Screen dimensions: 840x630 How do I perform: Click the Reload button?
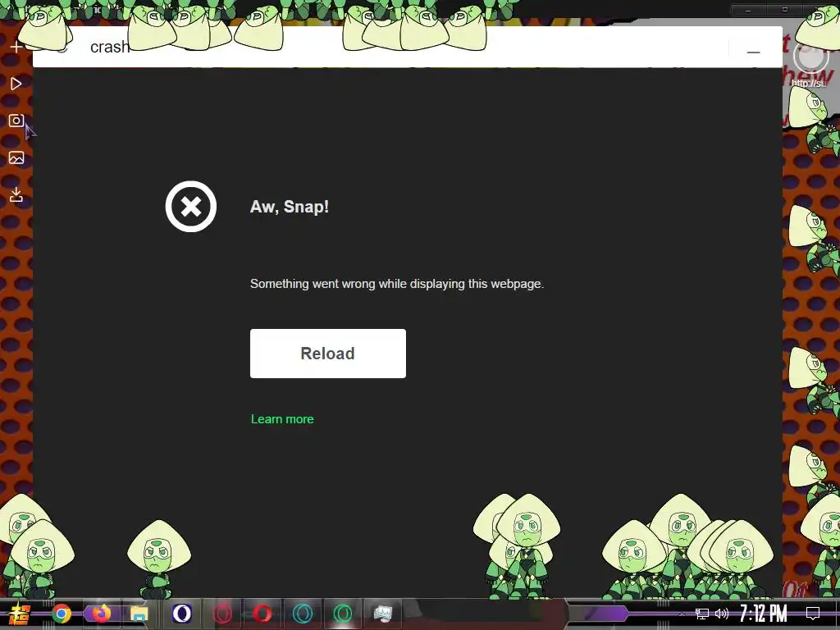tap(328, 354)
